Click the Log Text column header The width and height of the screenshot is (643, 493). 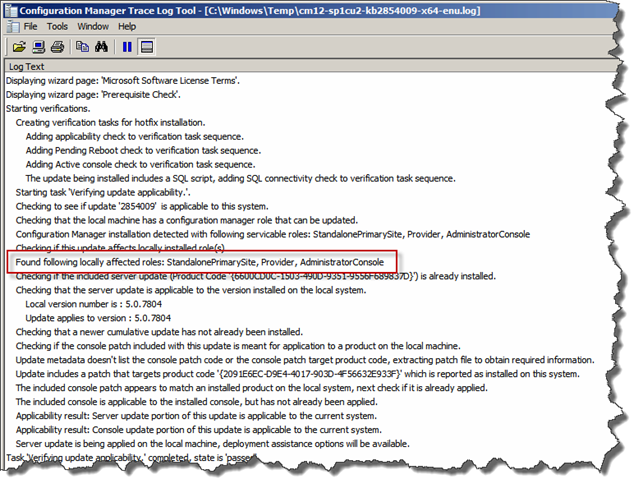tap(312, 66)
